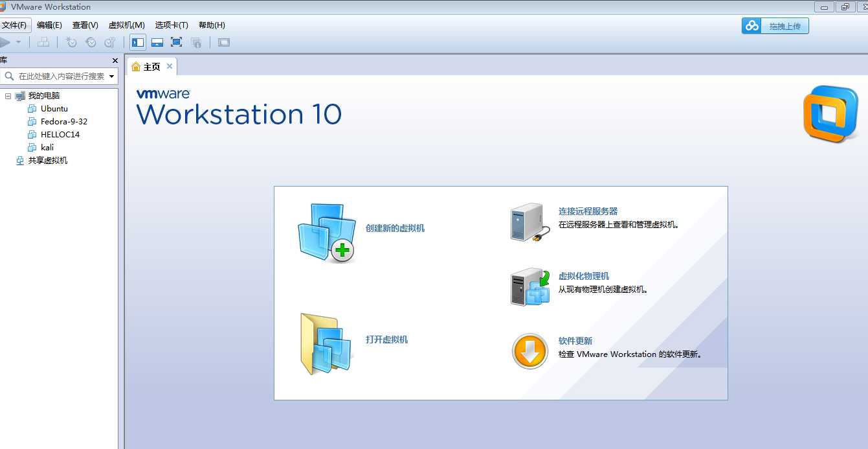This screenshot has height=449, width=868.
Task: Click the kali VM icon in tree
Action: tap(32, 148)
